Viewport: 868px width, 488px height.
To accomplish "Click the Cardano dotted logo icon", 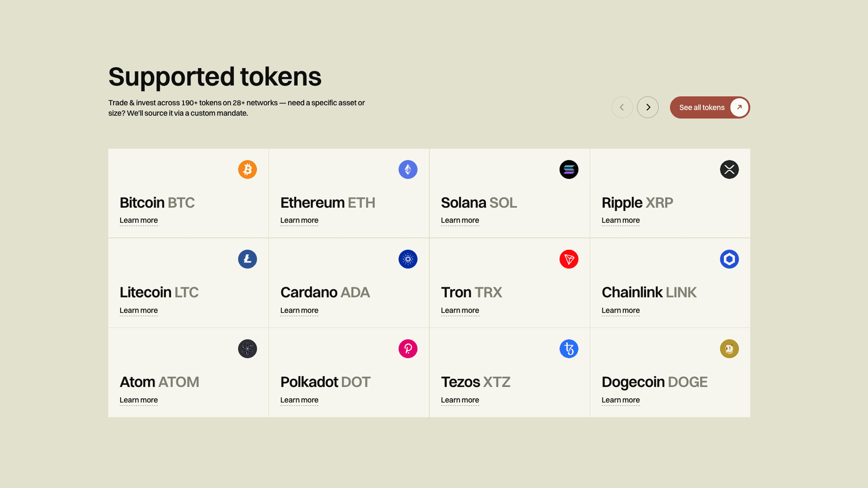I will 408,259.
